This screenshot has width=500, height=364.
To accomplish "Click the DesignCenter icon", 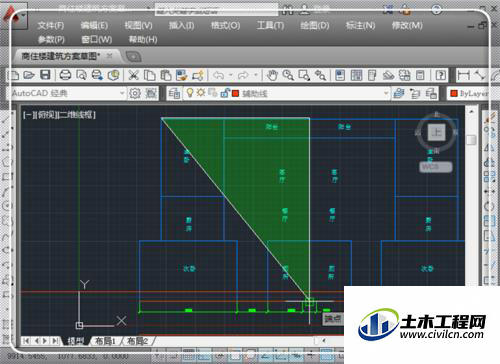I will (x=356, y=75).
